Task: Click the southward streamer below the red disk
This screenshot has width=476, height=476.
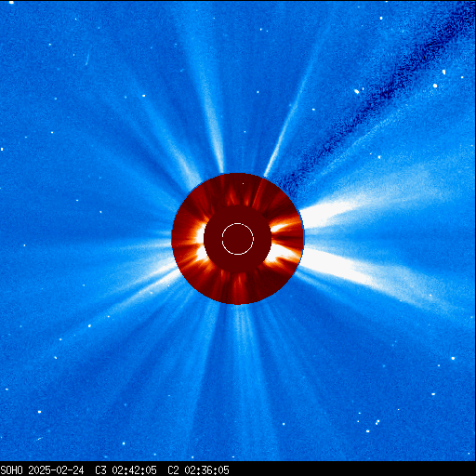Action: [x=245, y=356]
